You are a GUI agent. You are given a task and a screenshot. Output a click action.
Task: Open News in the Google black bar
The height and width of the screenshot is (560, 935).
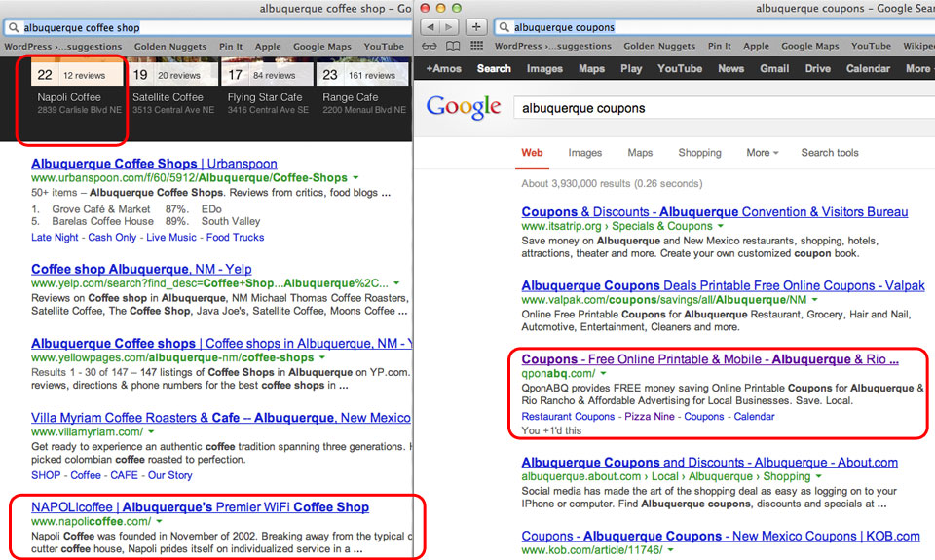[730, 68]
